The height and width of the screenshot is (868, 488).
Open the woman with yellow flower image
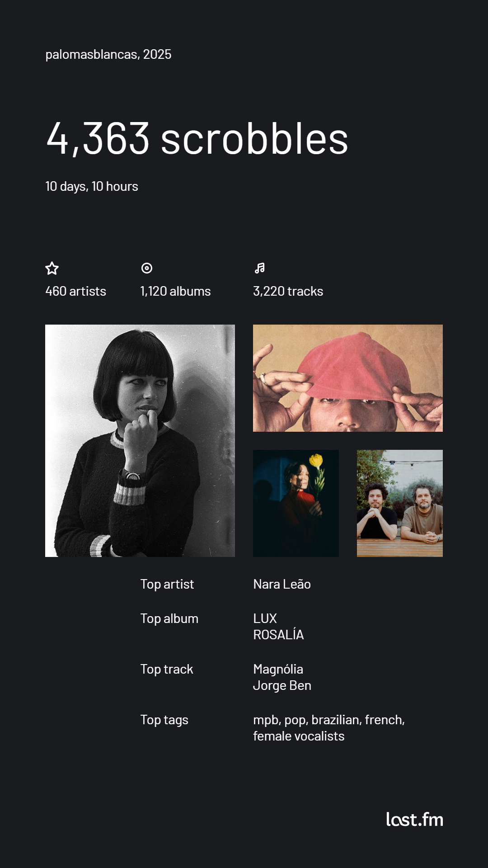tap(296, 503)
